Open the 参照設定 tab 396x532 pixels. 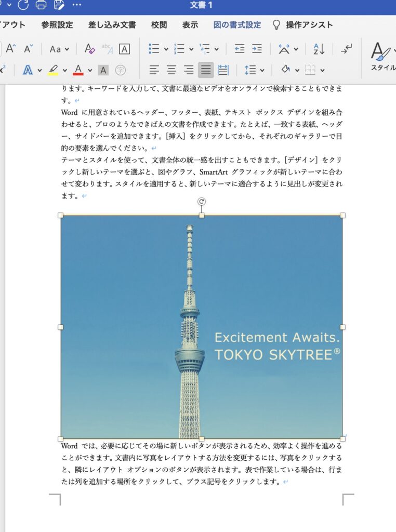click(x=57, y=25)
